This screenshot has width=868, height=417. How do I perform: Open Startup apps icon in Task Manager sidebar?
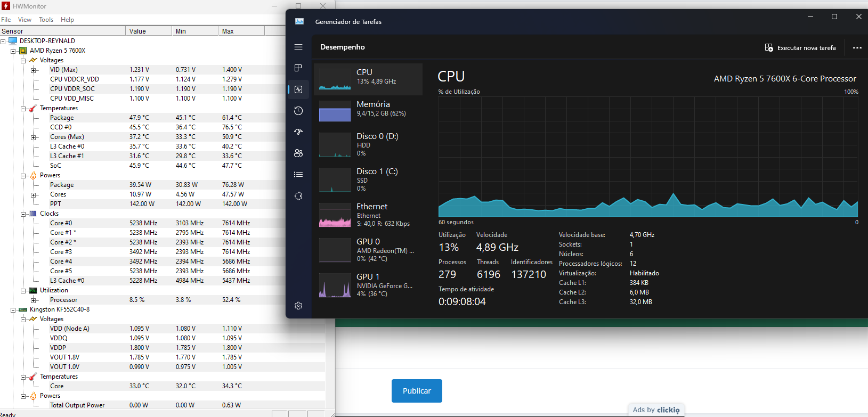tap(298, 132)
